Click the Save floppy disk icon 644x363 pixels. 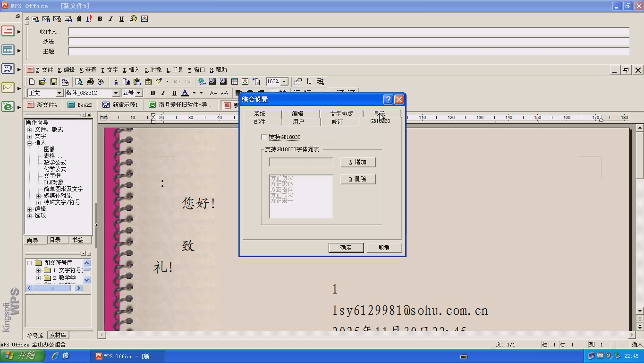tap(54, 82)
